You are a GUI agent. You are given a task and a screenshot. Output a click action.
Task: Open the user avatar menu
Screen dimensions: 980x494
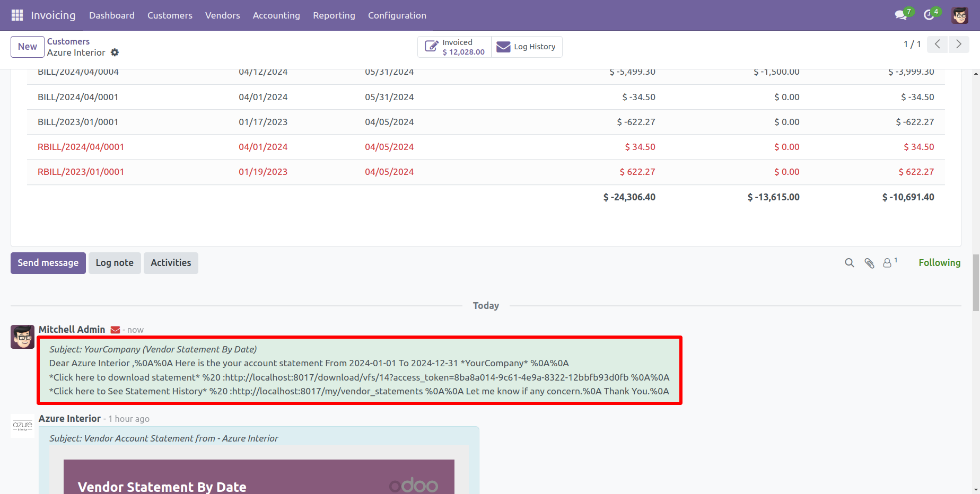[x=960, y=15]
